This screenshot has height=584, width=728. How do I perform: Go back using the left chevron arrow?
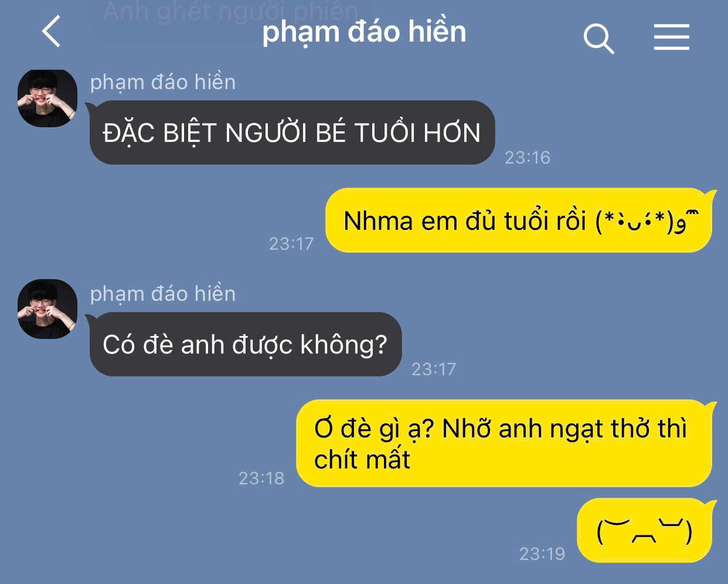(52, 32)
